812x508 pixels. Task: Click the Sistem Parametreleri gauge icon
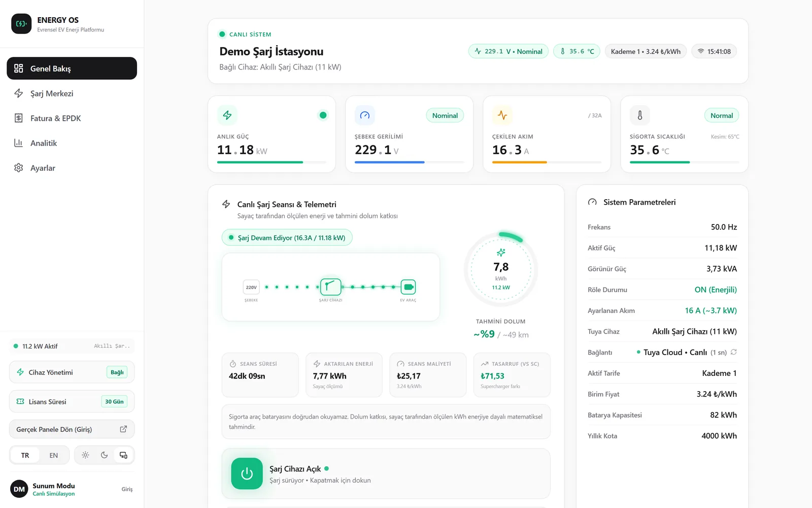click(x=592, y=202)
